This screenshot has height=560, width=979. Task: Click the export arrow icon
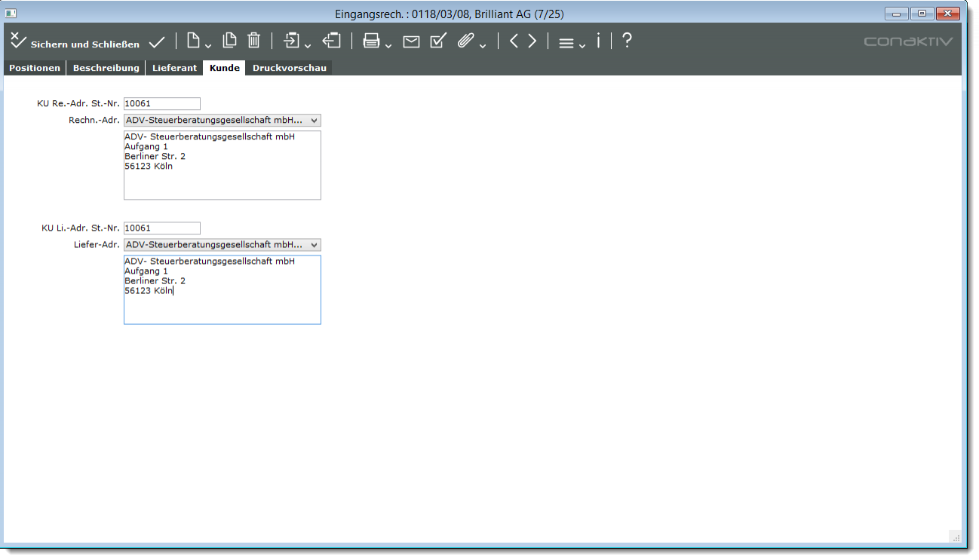[x=331, y=41]
